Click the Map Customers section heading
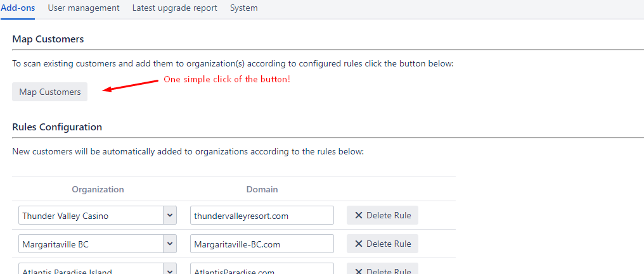Viewport: 644px width, 274px height. (x=48, y=39)
